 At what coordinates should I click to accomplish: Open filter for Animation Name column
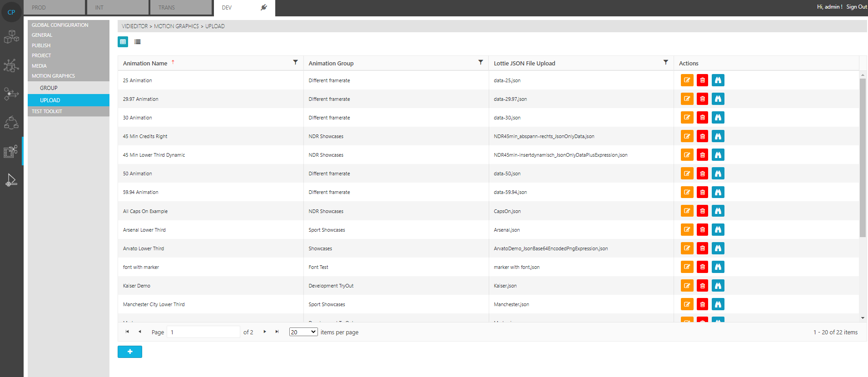295,62
